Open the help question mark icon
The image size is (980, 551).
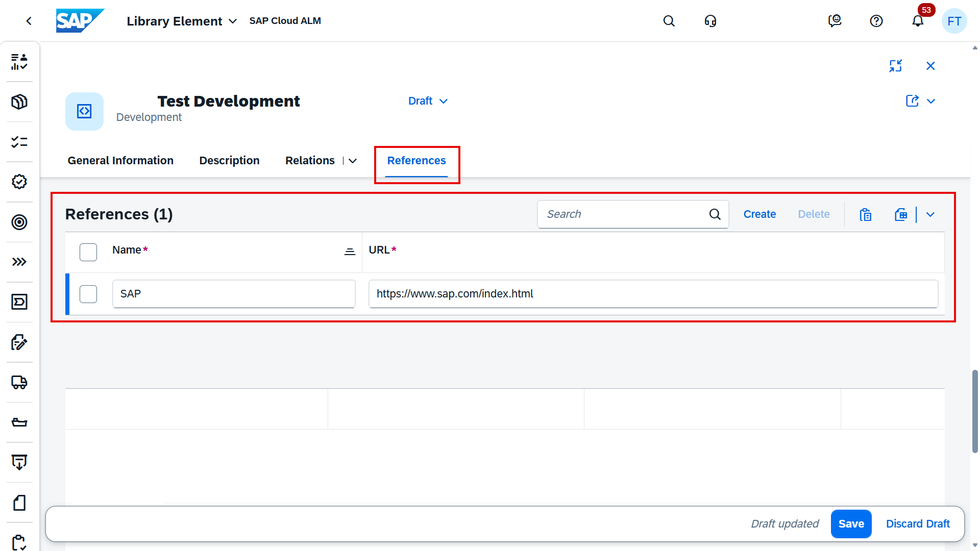click(x=876, y=21)
